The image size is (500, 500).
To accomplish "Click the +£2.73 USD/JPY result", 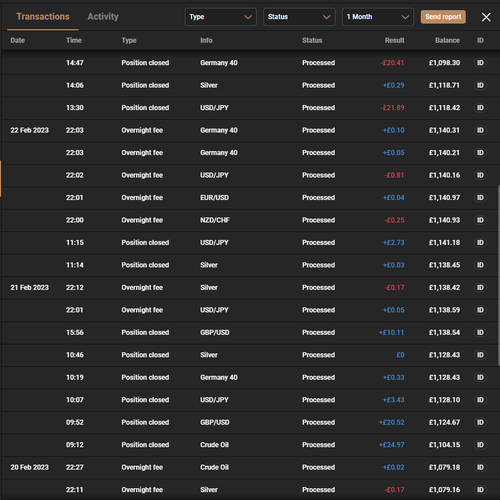I will click(x=394, y=243).
